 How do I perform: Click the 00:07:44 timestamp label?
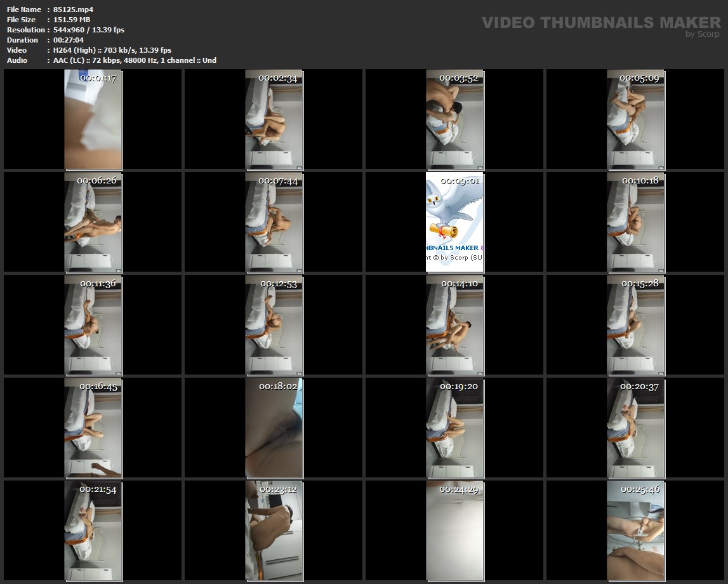click(x=278, y=181)
